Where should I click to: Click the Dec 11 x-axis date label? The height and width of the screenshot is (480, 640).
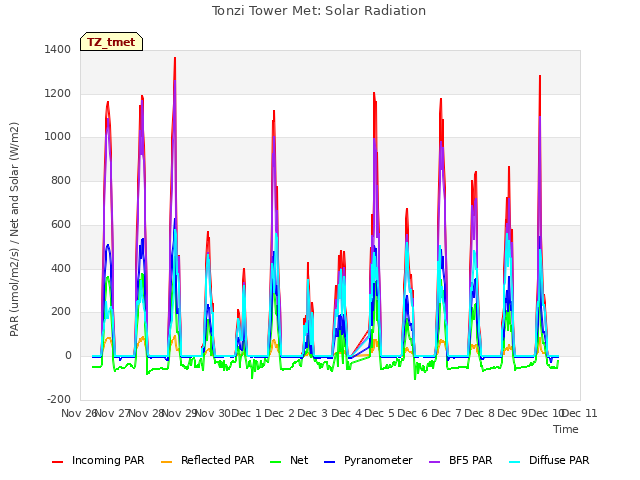[x=580, y=413]
